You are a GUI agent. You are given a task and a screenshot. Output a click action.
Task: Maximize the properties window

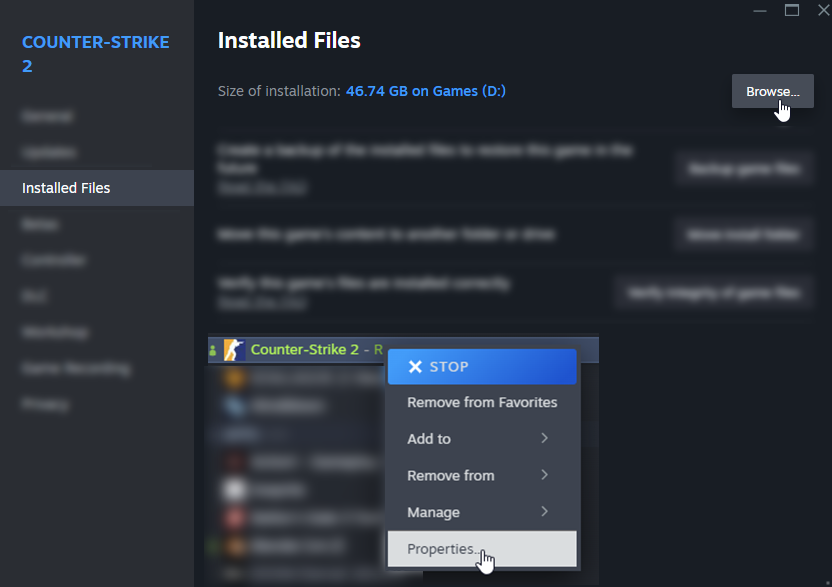[x=792, y=10]
